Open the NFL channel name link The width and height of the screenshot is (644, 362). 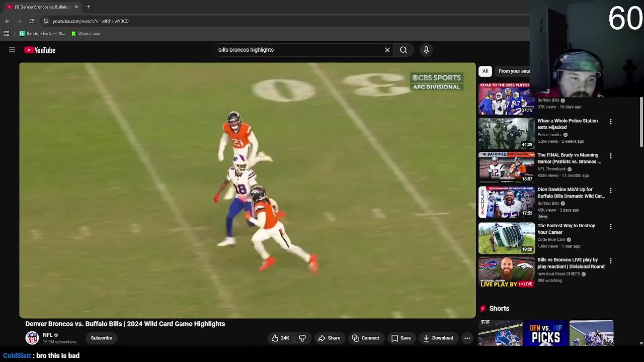tap(48, 335)
